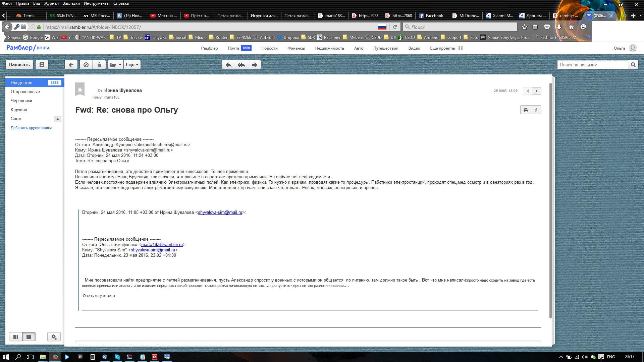Viewport: 644px width, 362px height.
Task: Delete message with trash icon
Action: pyautogui.click(x=99, y=65)
